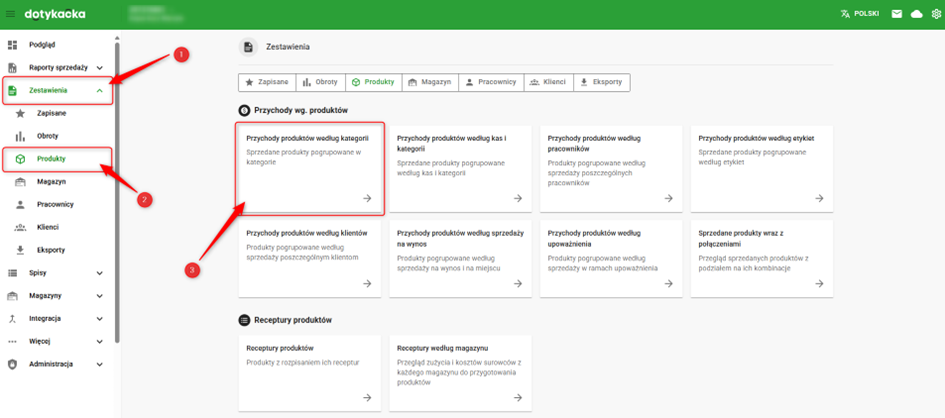Open the mail envelope icon
Image resolution: width=945 pixels, height=418 pixels.
click(x=897, y=14)
